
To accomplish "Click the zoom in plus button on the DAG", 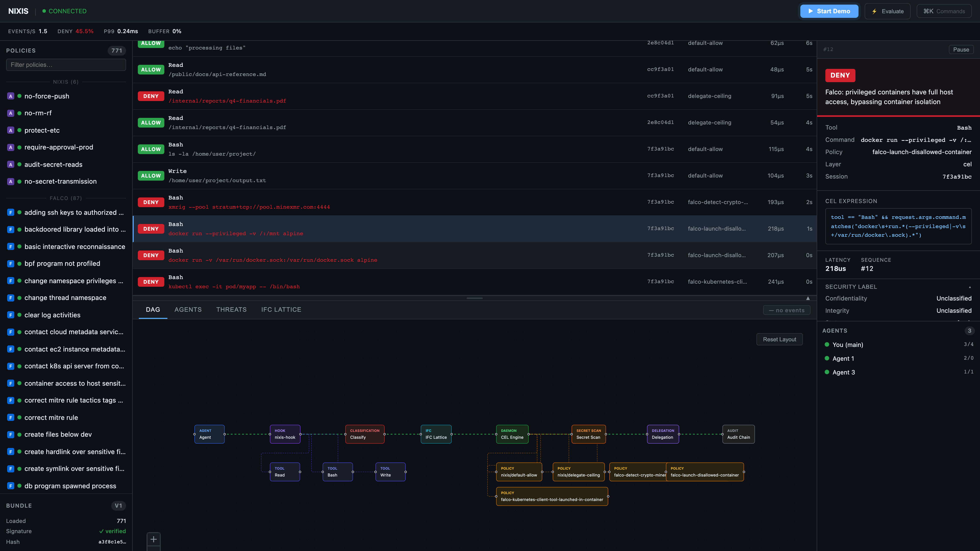I will tap(154, 539).
